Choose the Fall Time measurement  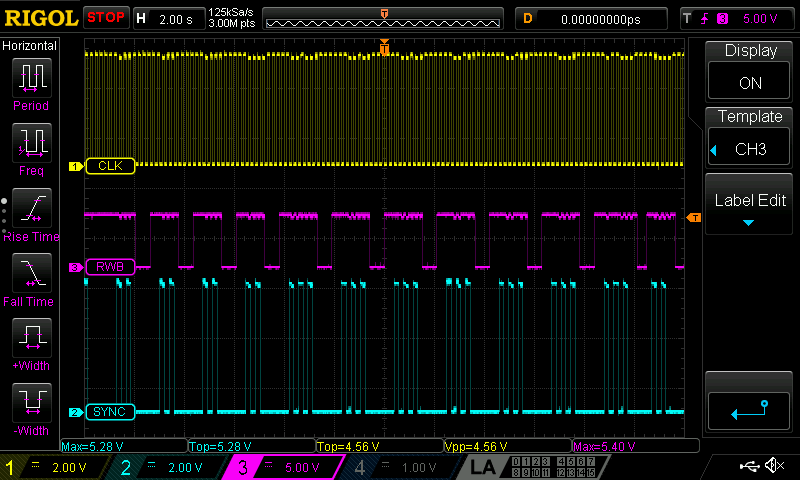(30, 271)
